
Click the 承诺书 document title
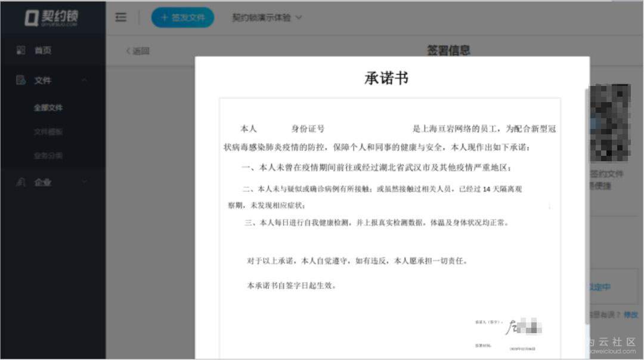[x=386, y=78]
